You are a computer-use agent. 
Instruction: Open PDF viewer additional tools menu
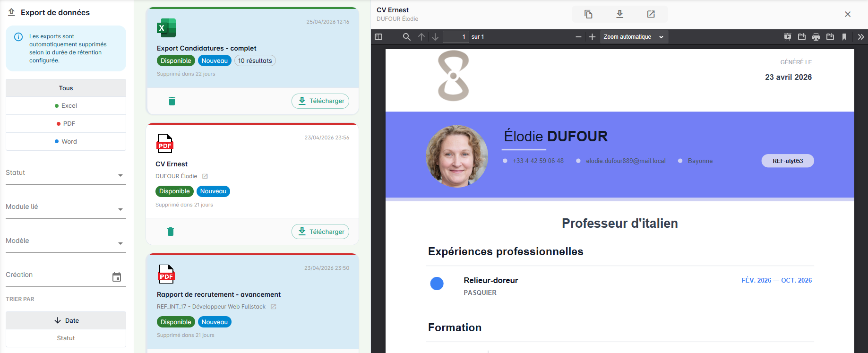point(861,37)
